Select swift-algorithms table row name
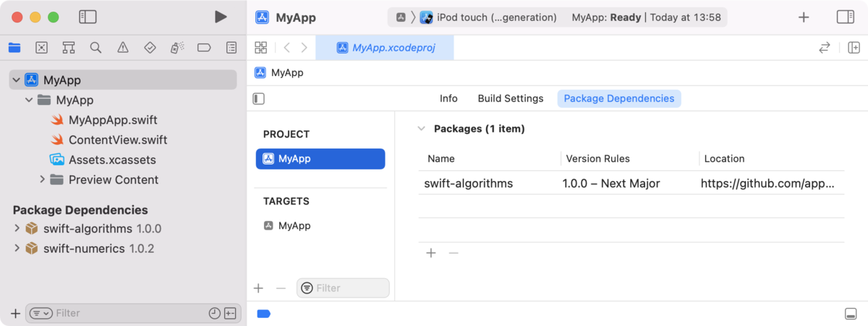Screen dimensions: 868x326 click(469, 183)
